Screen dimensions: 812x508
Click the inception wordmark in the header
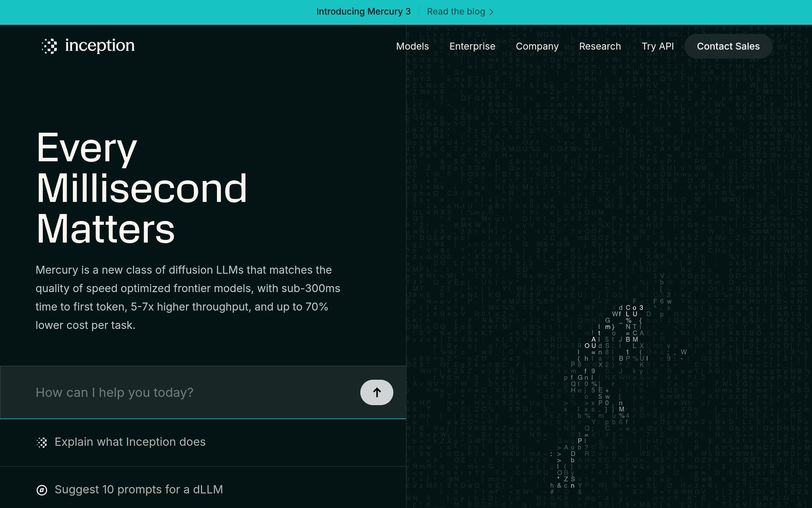click(100, 45)
